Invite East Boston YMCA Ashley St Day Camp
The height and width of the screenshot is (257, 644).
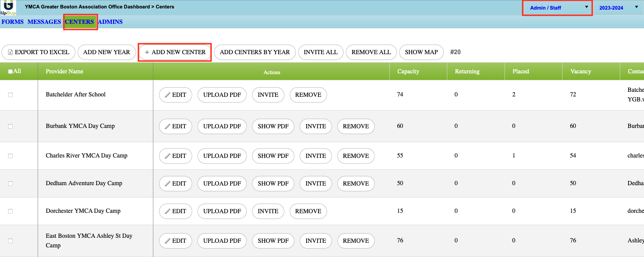316,241
